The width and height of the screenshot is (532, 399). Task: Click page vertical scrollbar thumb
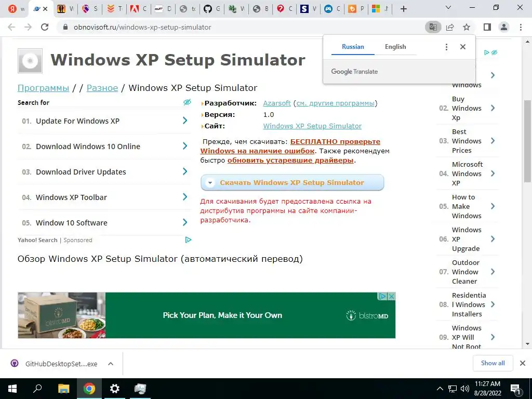pos(527,142)
